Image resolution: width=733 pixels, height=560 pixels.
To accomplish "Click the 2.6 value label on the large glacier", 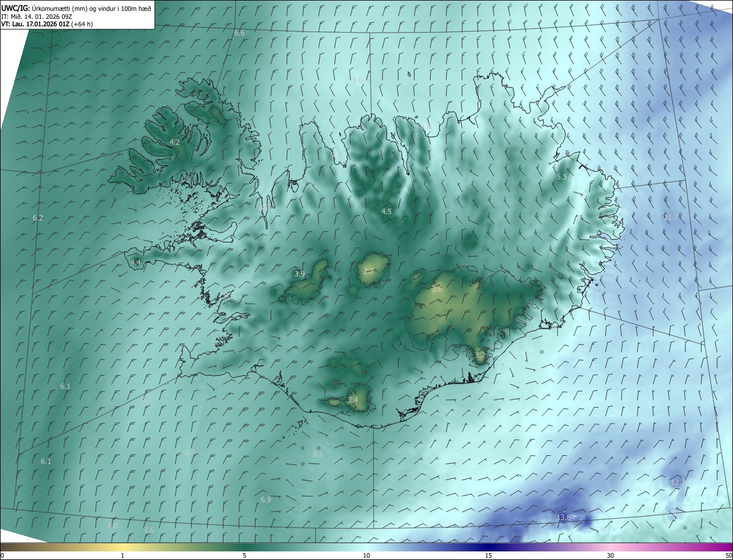I will pyautogui.click(x=437, y=289).
